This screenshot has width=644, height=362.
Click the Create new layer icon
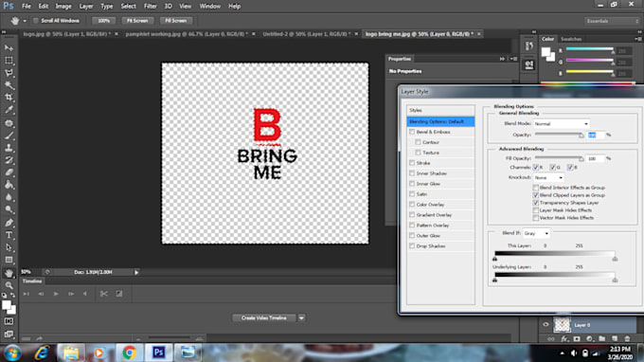(x=615, y=339)
